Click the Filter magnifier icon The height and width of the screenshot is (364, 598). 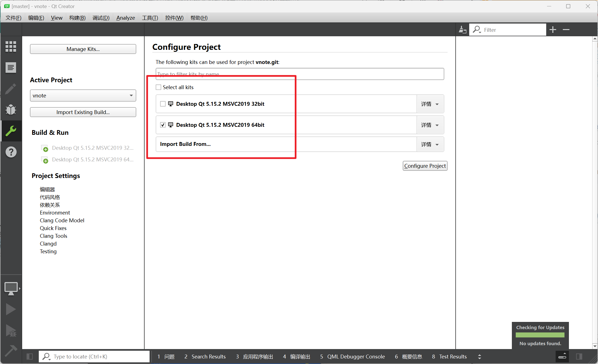(x=477, y=30)
